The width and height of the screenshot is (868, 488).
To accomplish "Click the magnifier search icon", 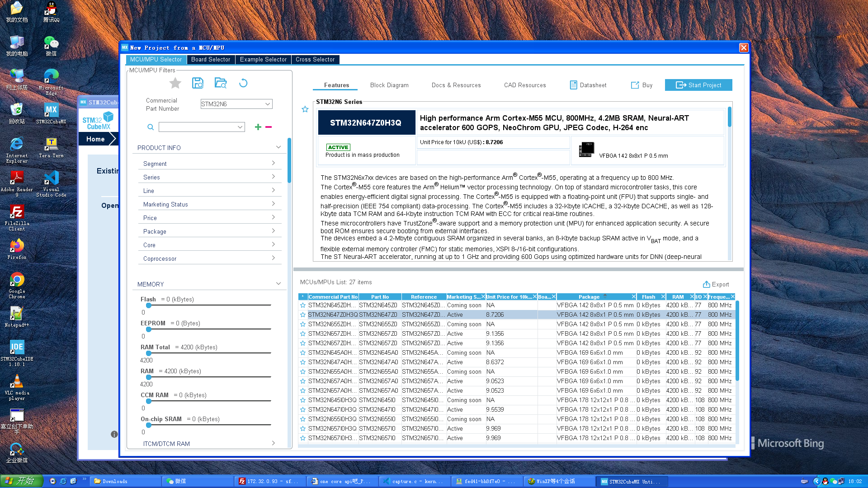I will click(151, 127).
